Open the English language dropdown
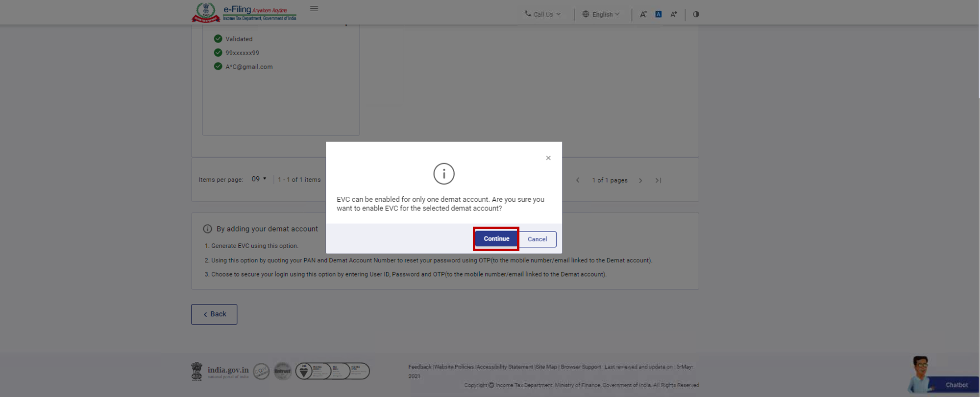The image size is (980, 397). tap(601, 14)
